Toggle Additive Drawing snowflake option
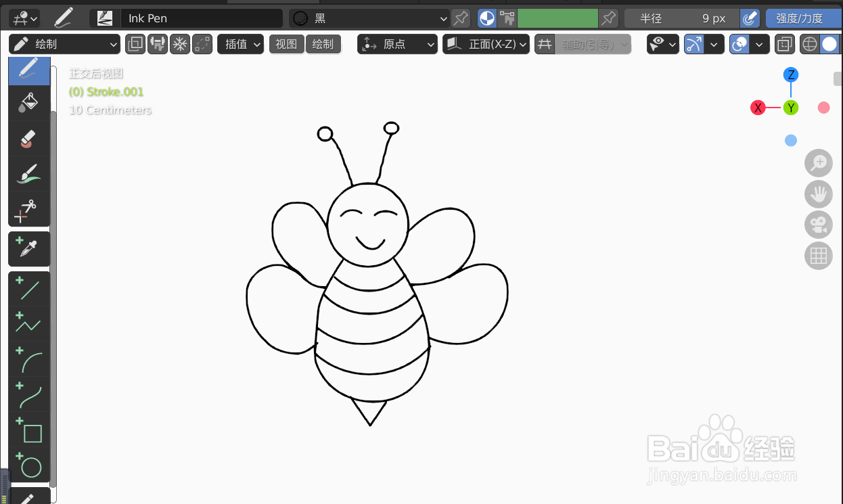The image size is (843, 504). pos(180,45)
